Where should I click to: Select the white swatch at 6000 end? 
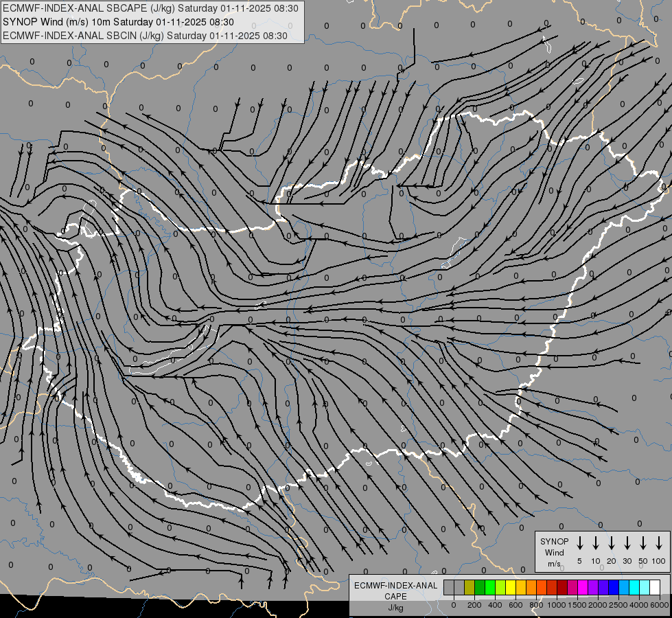[655, 587]
